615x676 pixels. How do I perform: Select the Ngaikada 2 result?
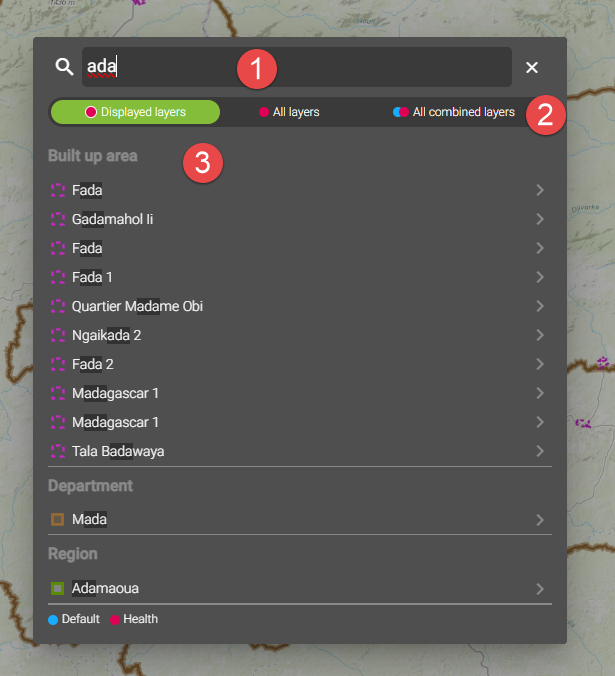(x=300, y=335)
